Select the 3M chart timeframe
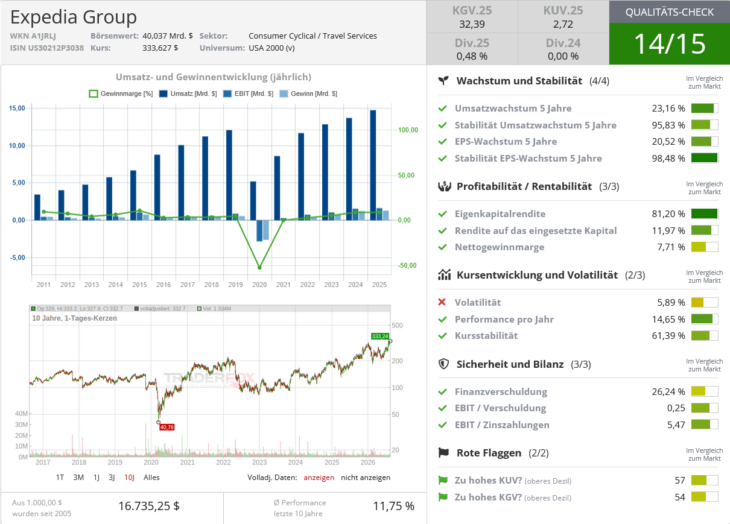This screenshot has width=730, height=524. point(78,477)
